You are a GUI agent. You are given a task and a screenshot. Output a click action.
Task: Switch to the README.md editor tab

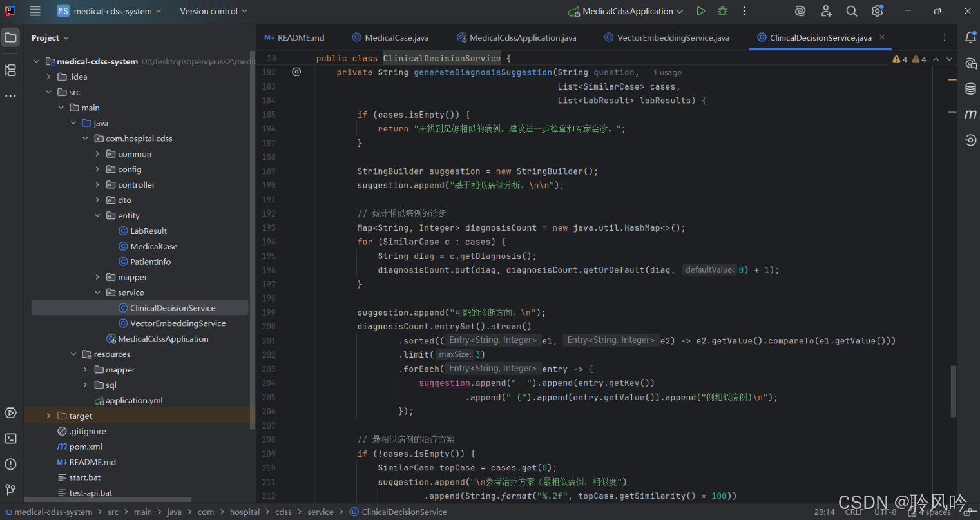(x=294, y=37)
